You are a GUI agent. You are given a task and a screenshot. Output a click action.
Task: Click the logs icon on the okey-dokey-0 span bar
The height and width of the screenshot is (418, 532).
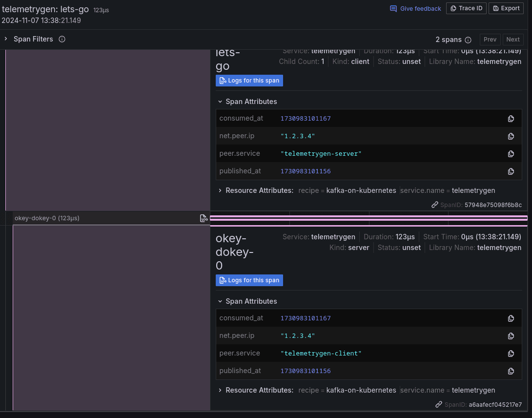point(204,218)
